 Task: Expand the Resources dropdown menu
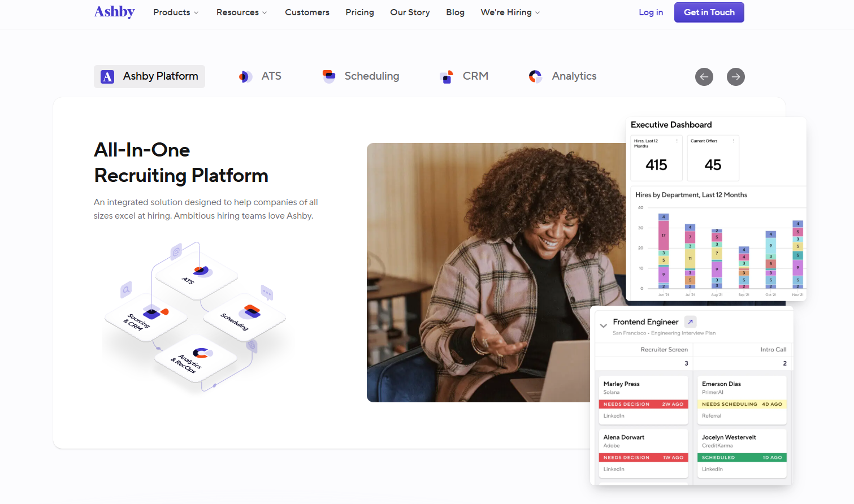pyautogui.click(x=241, y=12)
